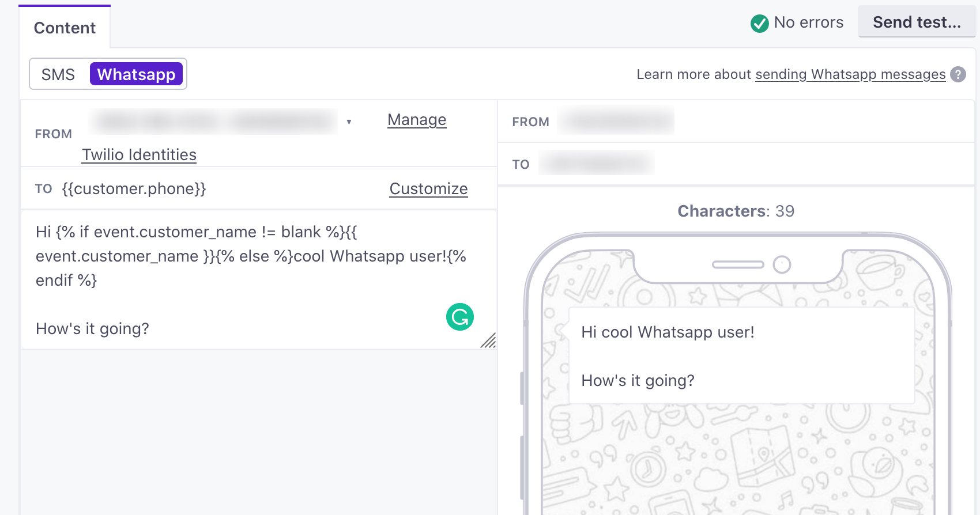Open the FROM sender selection dropdown
980x515 pixels.
350,122
